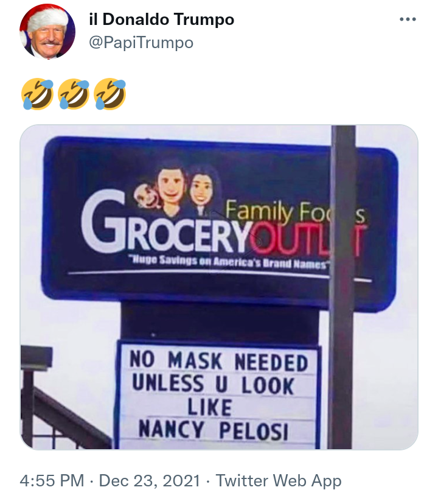Click the cartoon family logo on the sign
The height and width of the screenshot is (504, 438).
[177, 190]
